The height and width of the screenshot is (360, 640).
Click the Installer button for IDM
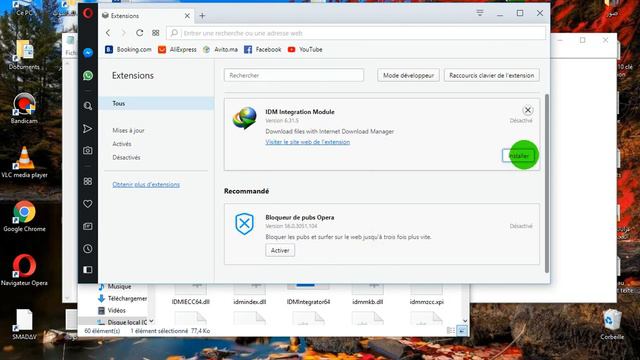[518, 156]
